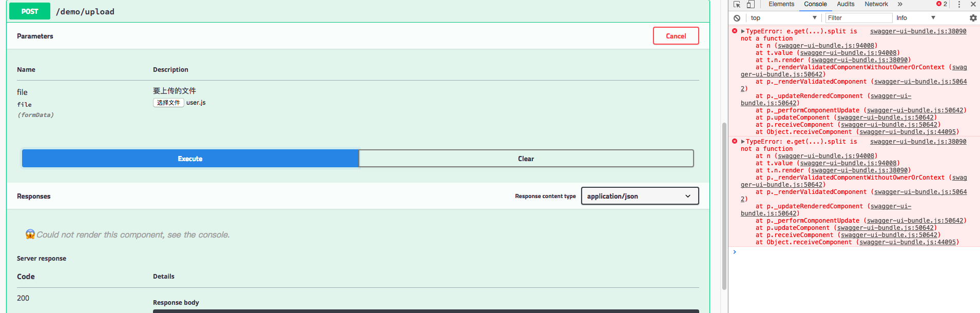The width and height of the screenshot is (980, 313).
Task: Click the 选择文件 choose file button
Action: [168, 103]
